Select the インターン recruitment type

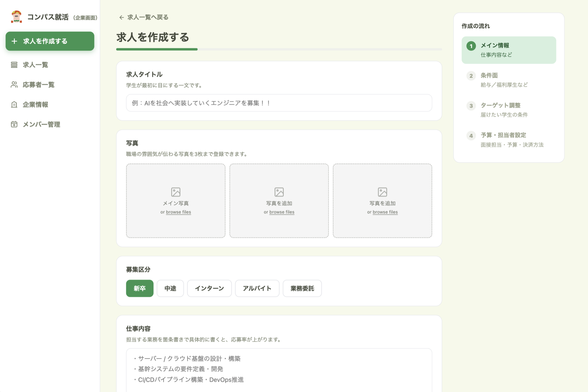209,288
